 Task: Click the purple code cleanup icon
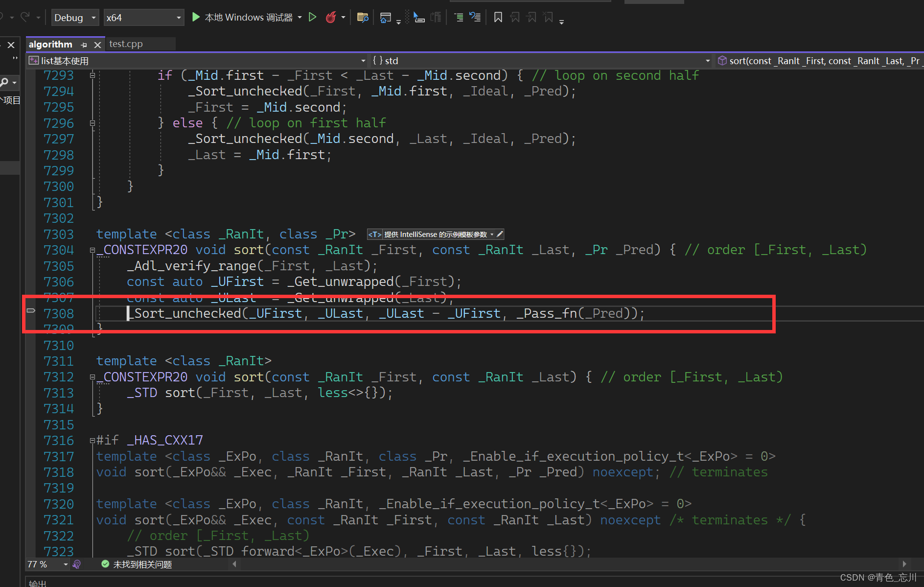tap(76, 564)
